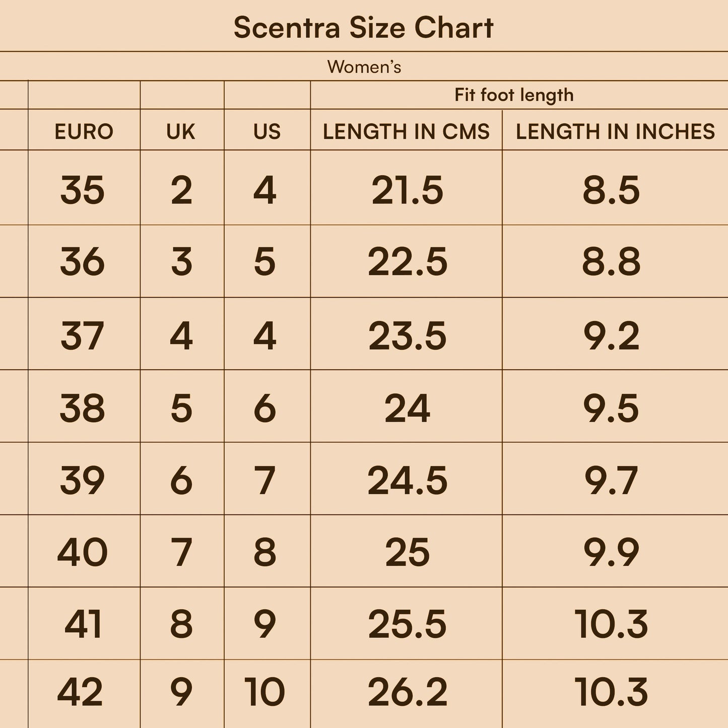Click the 26.2 cm length cell
Viewport: 728px width, 728px height.
(407, 691)
